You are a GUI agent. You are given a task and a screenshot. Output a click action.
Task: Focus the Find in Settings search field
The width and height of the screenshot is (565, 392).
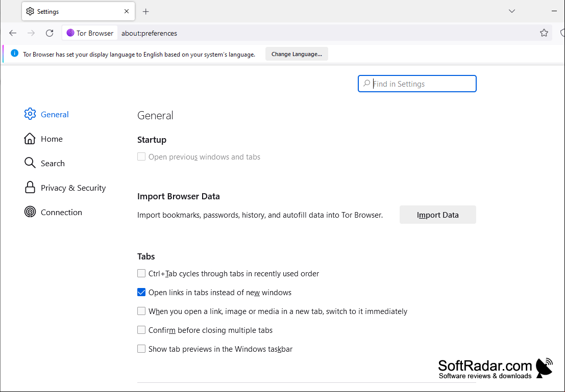[417, 84]
